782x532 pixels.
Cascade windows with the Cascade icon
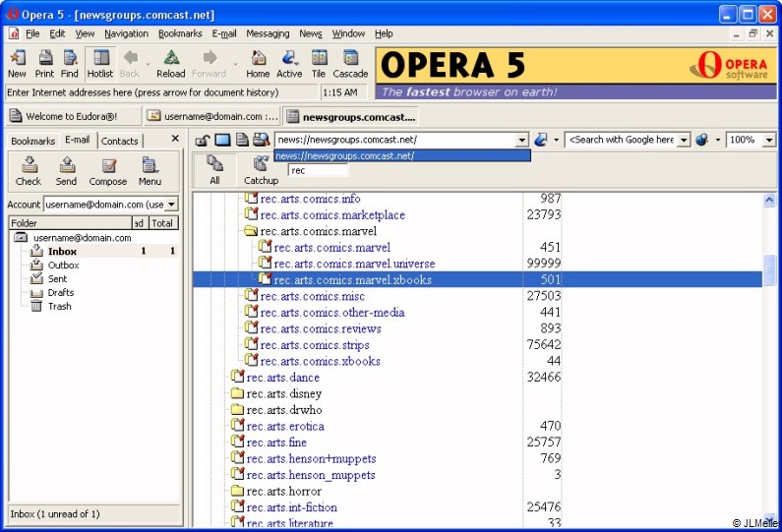(x=350, y=64)
